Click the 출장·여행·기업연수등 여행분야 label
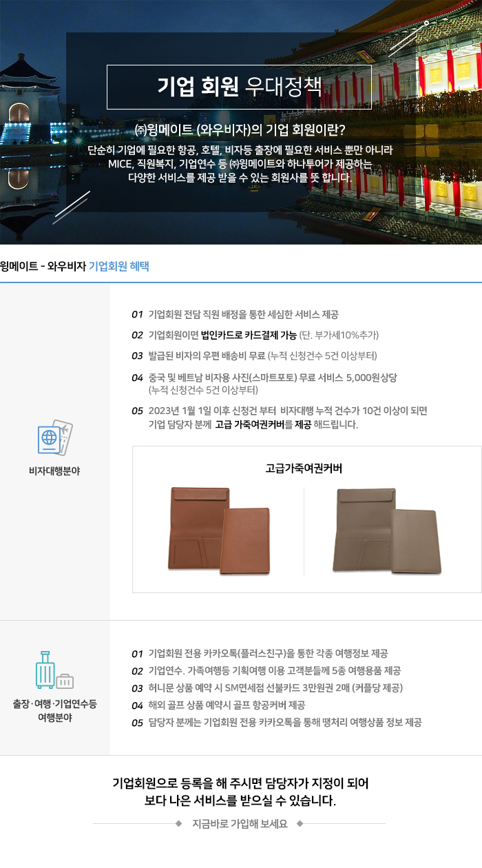Screen dimensions: 482x868 (x=54, y=710)
